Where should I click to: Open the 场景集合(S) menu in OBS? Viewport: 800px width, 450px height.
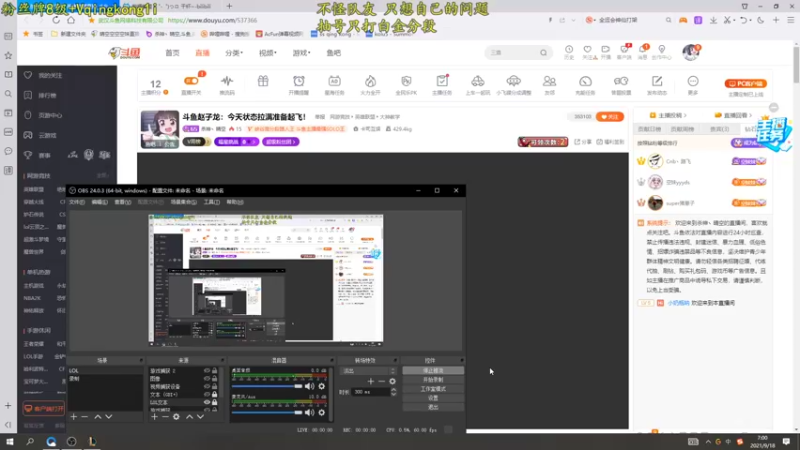pyautogui.click(x=183, y=202)
